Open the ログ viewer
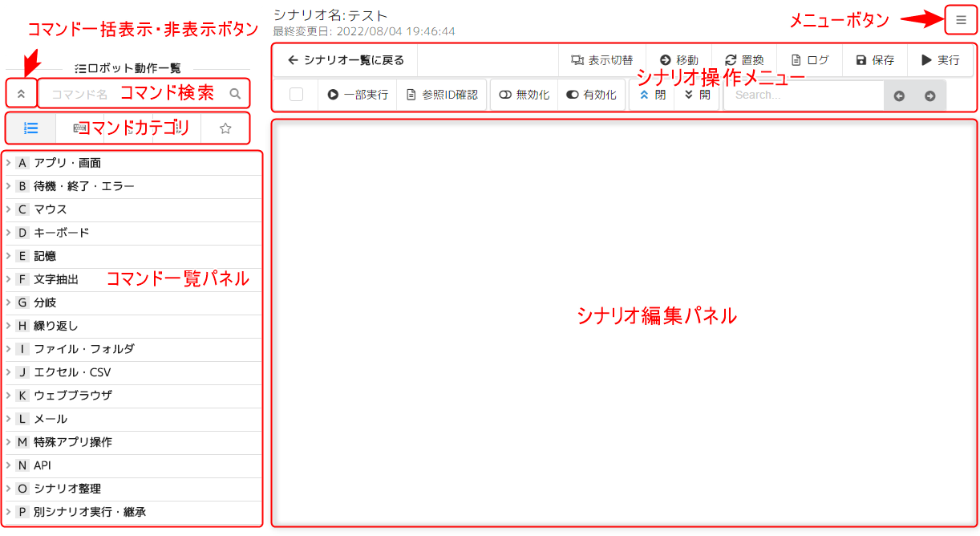This screenshot has height=536, width=980. [x=809, y=60]
